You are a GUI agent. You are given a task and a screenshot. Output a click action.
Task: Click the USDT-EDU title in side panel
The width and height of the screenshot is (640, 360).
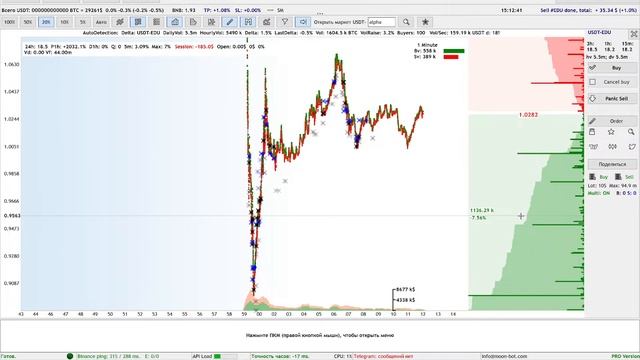tap(599, 32)
